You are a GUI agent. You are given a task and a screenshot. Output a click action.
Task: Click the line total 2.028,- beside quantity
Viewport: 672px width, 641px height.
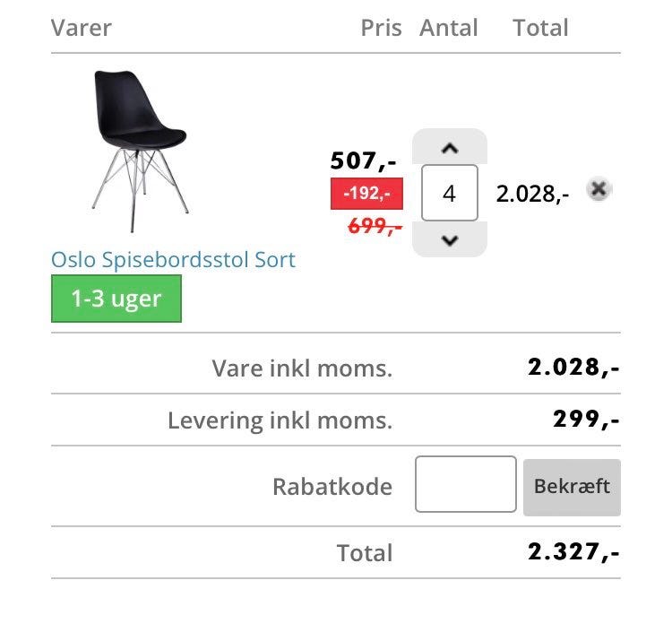coord(532,193)
